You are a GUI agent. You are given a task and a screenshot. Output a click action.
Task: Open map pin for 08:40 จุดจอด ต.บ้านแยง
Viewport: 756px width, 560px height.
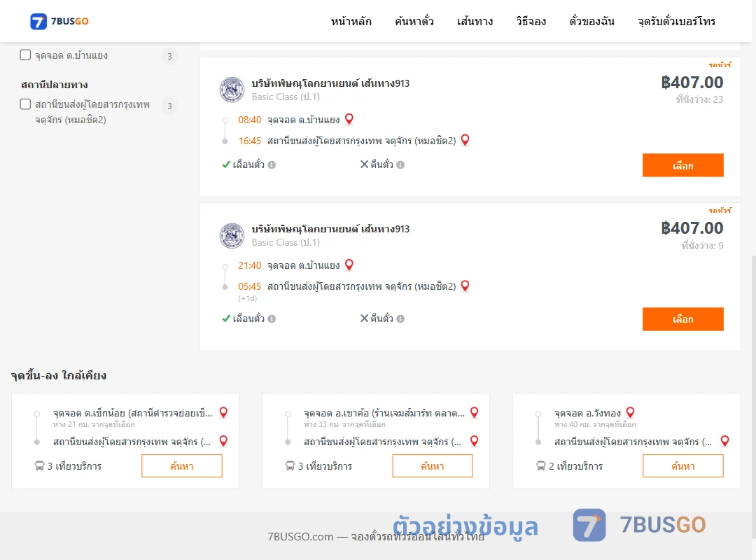point(349,119)
